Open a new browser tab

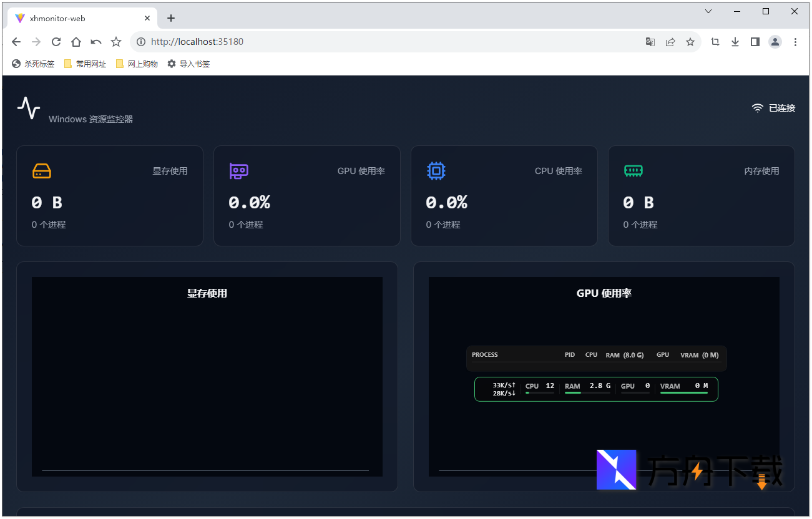(x=171, y=18)
